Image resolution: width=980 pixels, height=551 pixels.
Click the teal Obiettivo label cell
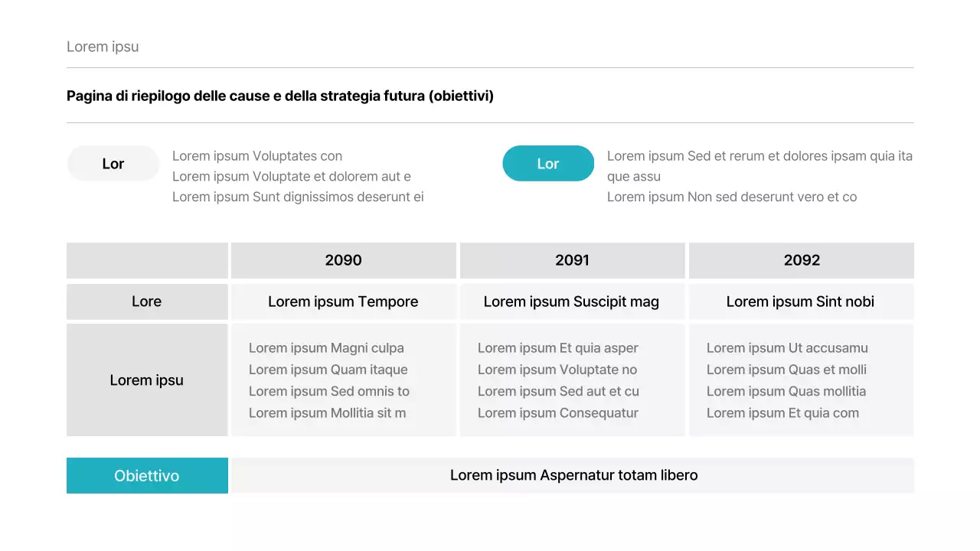click(147, 475)
